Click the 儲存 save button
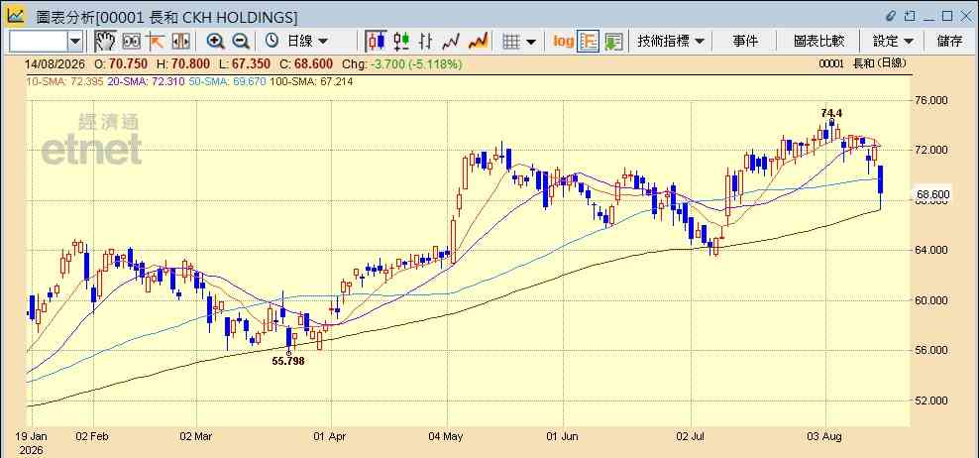 [x=950, y=42]
